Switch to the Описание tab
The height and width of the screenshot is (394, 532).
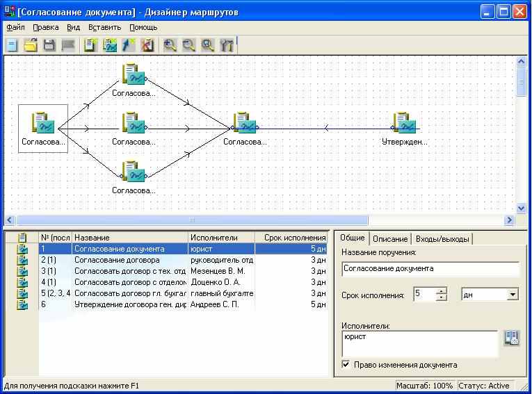tap(390, 238)
